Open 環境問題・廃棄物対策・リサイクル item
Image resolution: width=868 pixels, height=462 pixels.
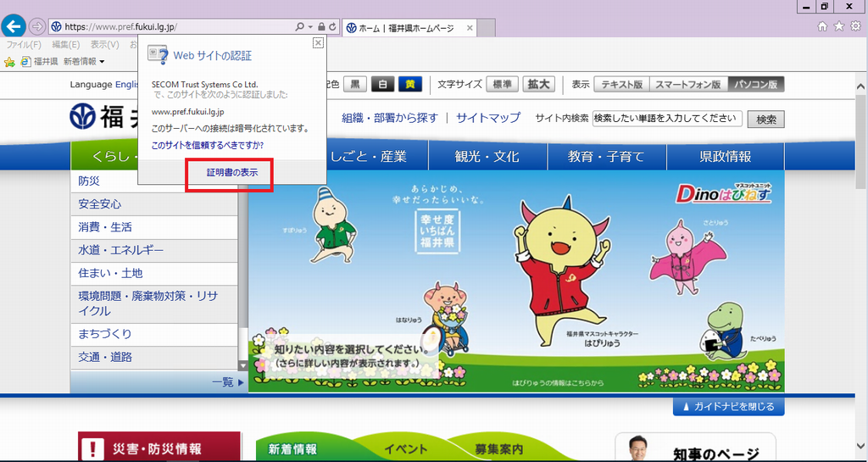click(154, 303)
